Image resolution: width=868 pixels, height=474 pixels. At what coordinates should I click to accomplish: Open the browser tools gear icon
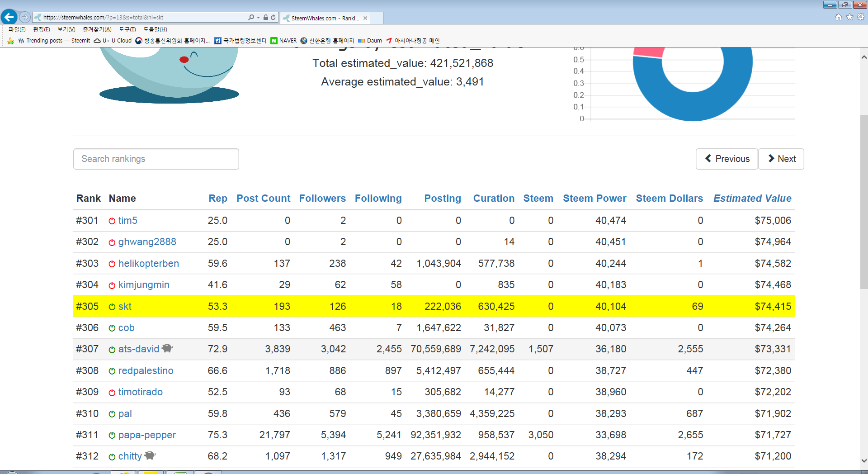[861, 17]
